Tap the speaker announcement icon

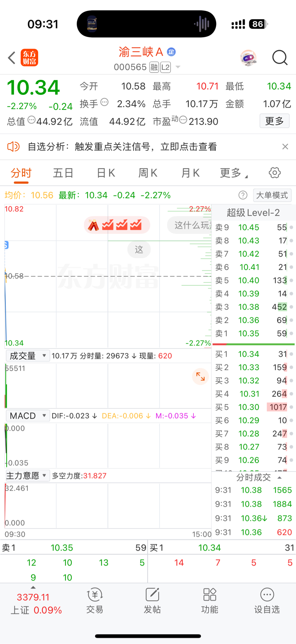(13, 147)
